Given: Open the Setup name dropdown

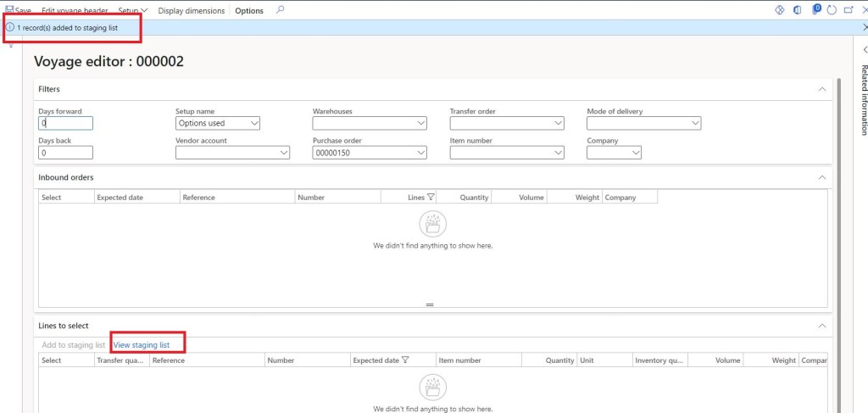Looking at the screenshot, I should [x=217, y=123].
